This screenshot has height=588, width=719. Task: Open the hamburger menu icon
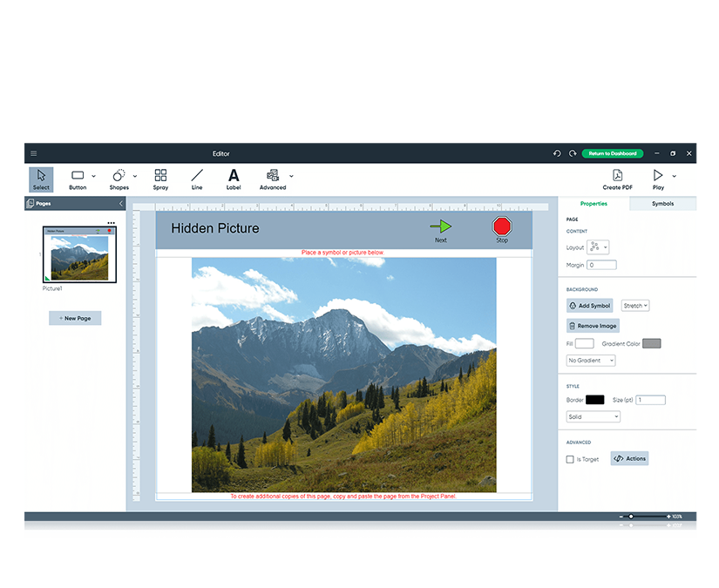coord(34,152)
